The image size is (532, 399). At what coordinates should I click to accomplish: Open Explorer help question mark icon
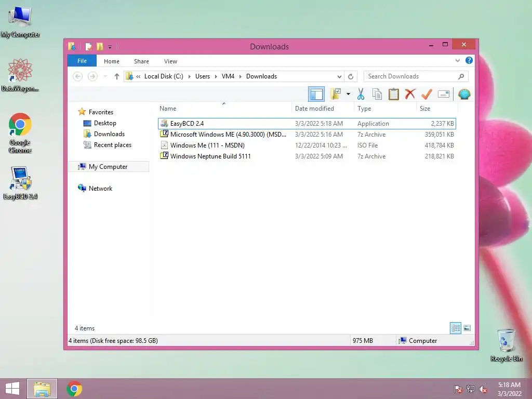click(x=469, y=60)
